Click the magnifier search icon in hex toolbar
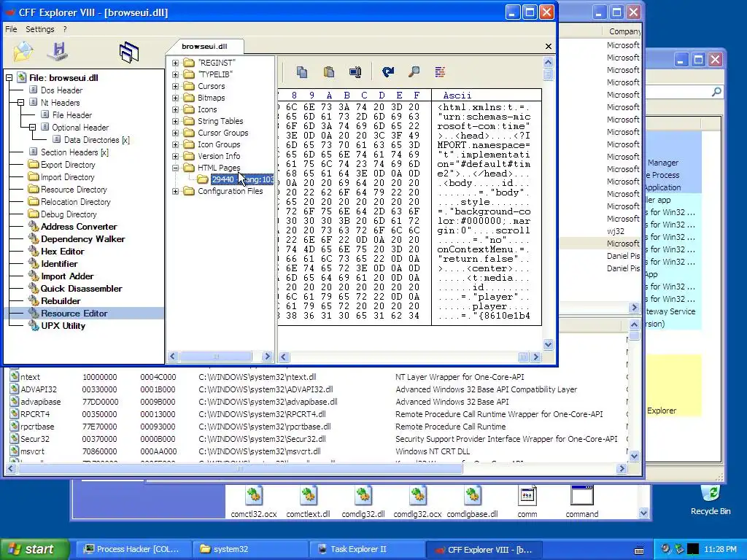The width and height of the screenshot is (747, 560). click(414, 72)
